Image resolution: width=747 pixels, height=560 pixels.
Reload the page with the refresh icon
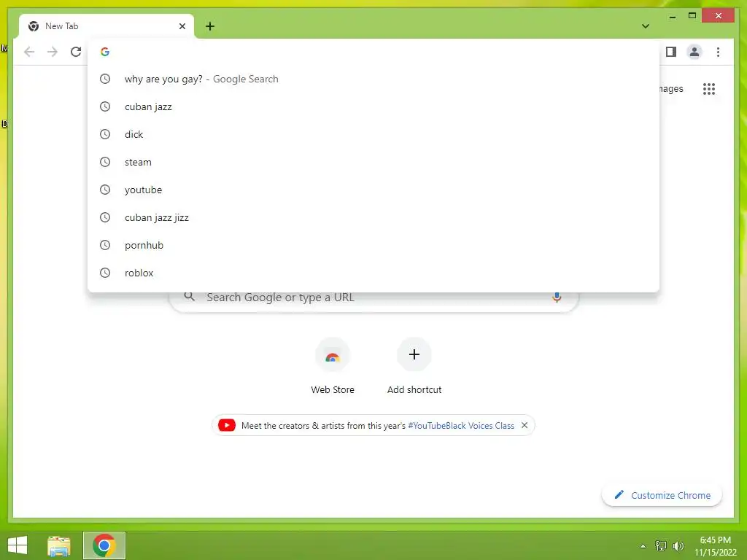point(76,52)
